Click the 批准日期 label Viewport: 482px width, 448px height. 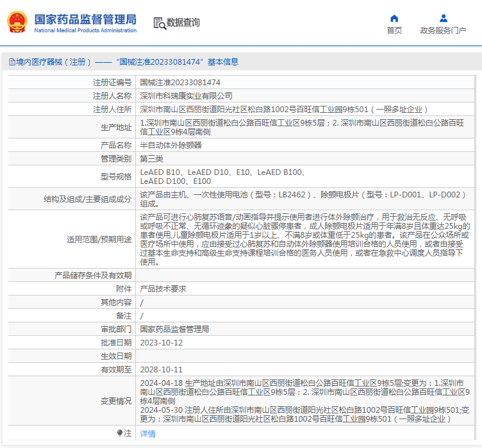click(116, 342)
